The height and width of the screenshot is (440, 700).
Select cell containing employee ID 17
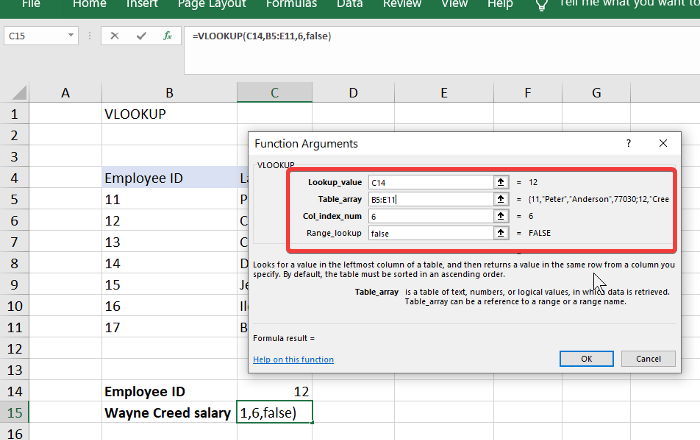coord(169,328)
